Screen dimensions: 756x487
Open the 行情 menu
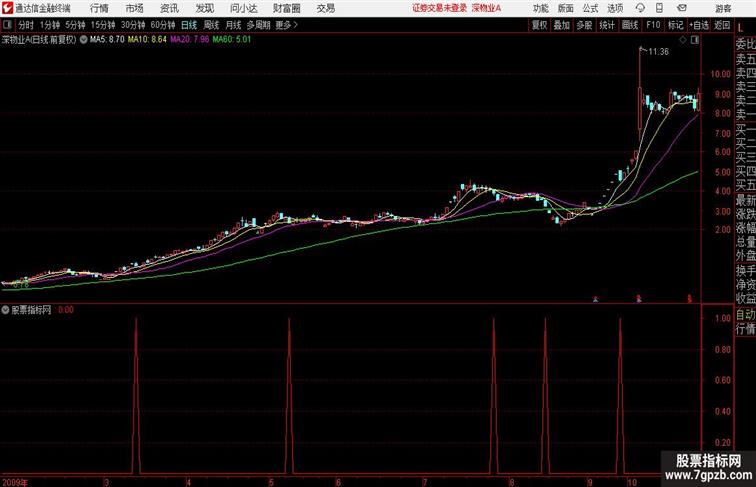tap(99, 8)
